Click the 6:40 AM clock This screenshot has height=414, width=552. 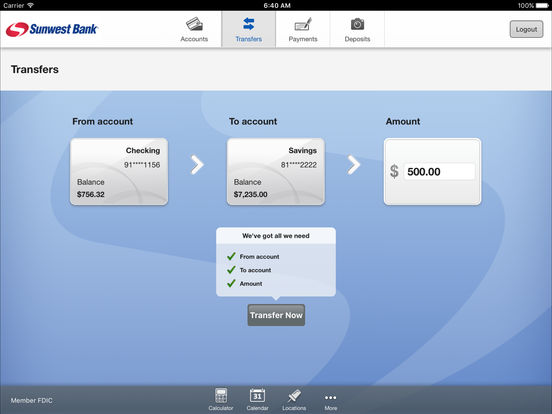[277, 5]
